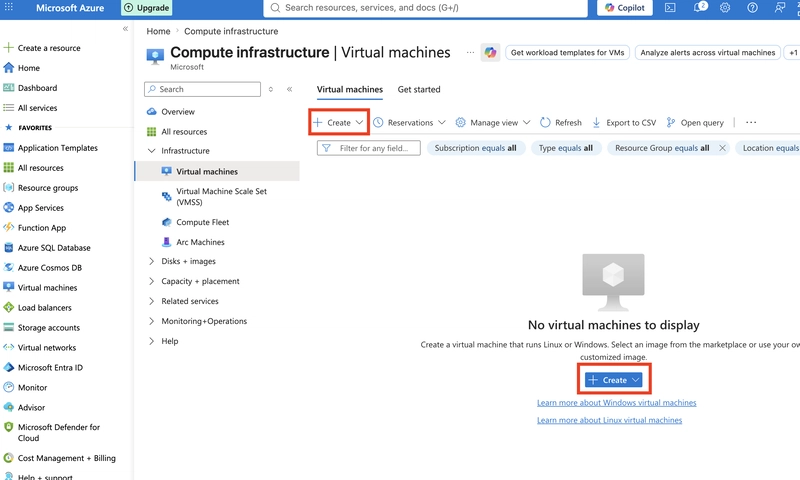Open the Manage view dropdown
This screenshot has height=480, width=800.
click(493, 122)
